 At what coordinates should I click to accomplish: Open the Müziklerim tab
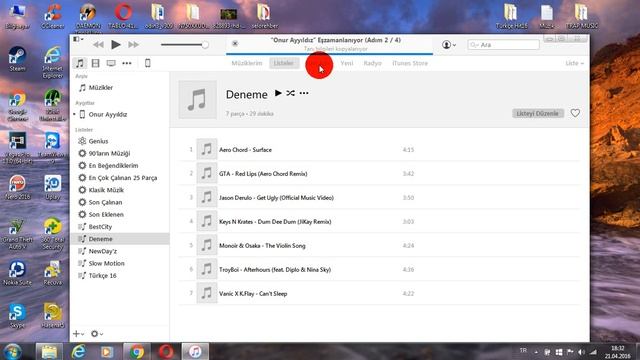[247, 63]
